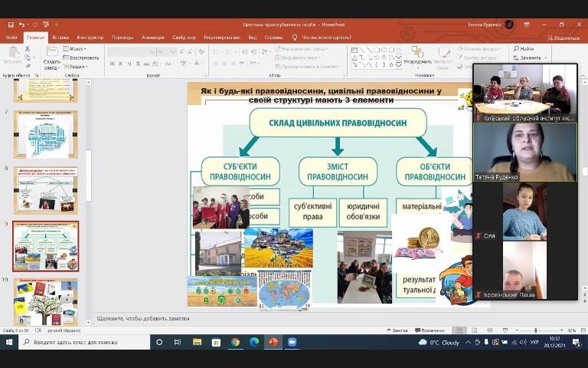Select the text box shape in shapes gallery
Viewport: 588px width, 368px height.
click(x=354, y=50)
